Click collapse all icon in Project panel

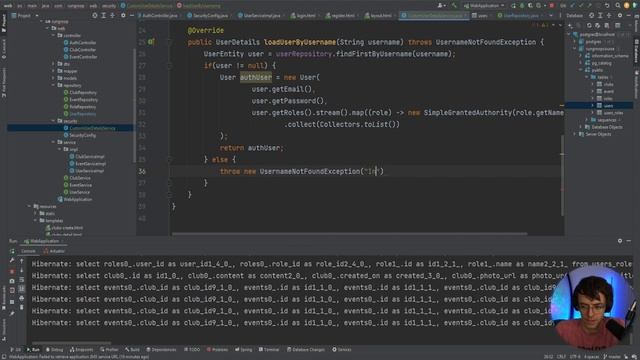[113, 16]
